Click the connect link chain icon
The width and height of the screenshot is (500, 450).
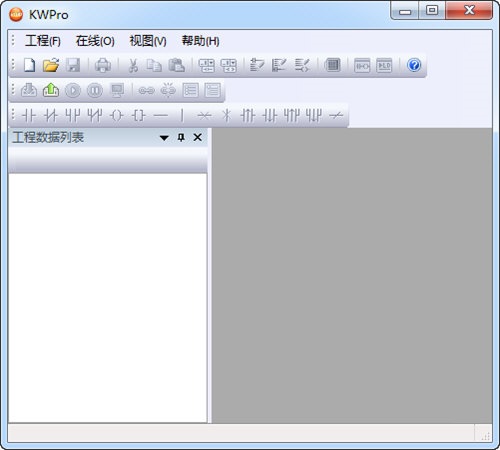pos(146,90)
